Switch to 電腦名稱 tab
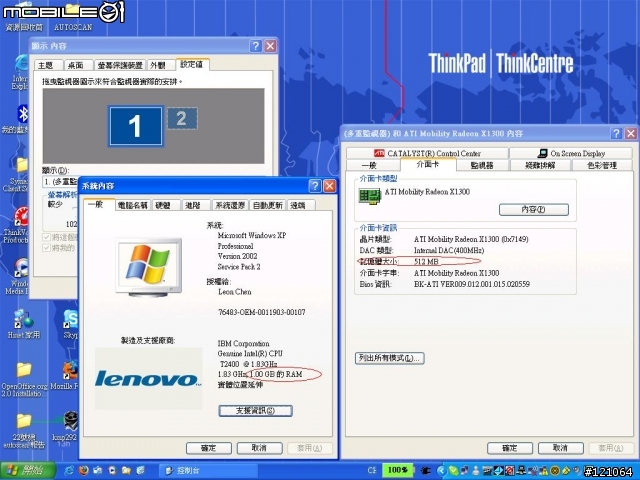 (133, 205)
